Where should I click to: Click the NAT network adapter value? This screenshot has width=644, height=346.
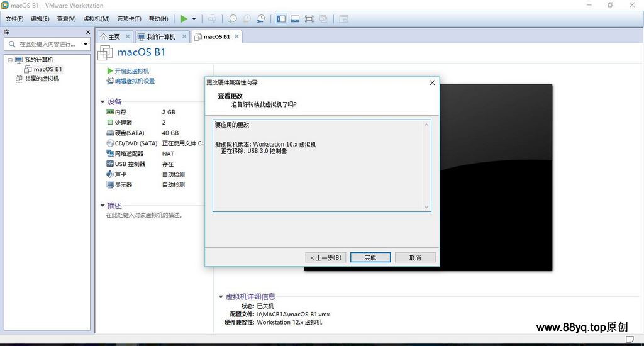pyautogui.click(x=168, y=153)
